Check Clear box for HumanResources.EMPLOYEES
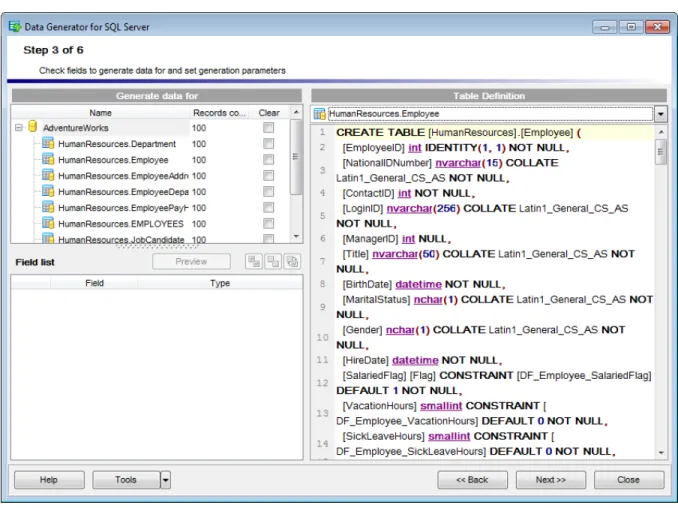 [x=269, y=224]
